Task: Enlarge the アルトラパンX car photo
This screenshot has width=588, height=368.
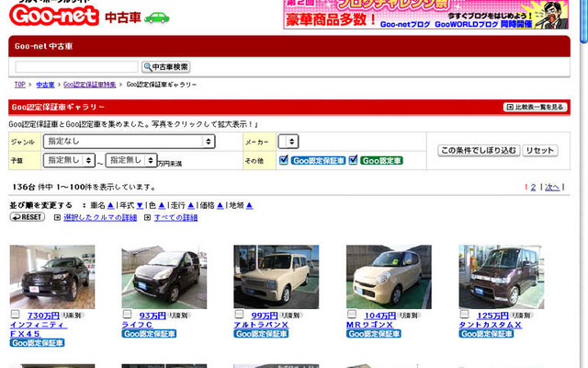Action: click(x=276, y=277)
